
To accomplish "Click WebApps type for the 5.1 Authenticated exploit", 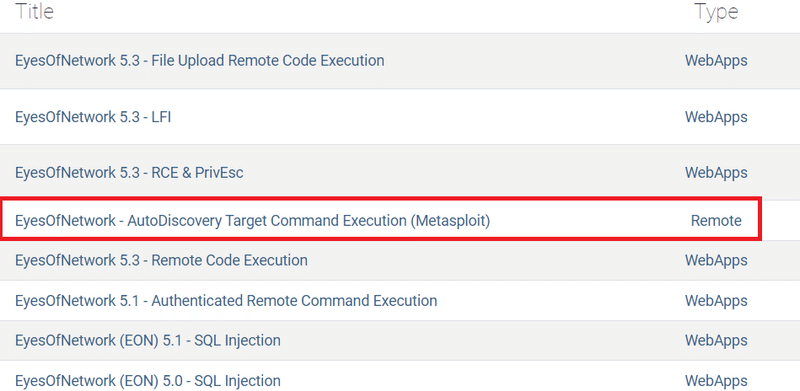I will [x=716, y=301].
